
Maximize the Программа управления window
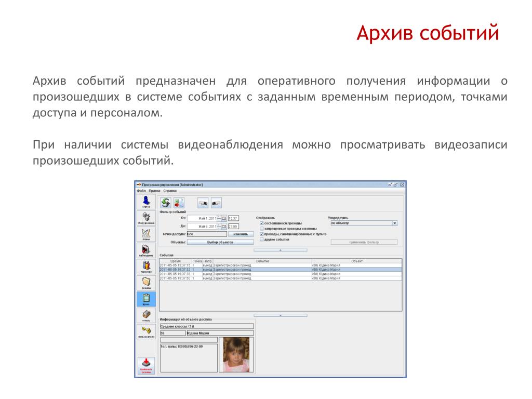click(x=395, y=185)
